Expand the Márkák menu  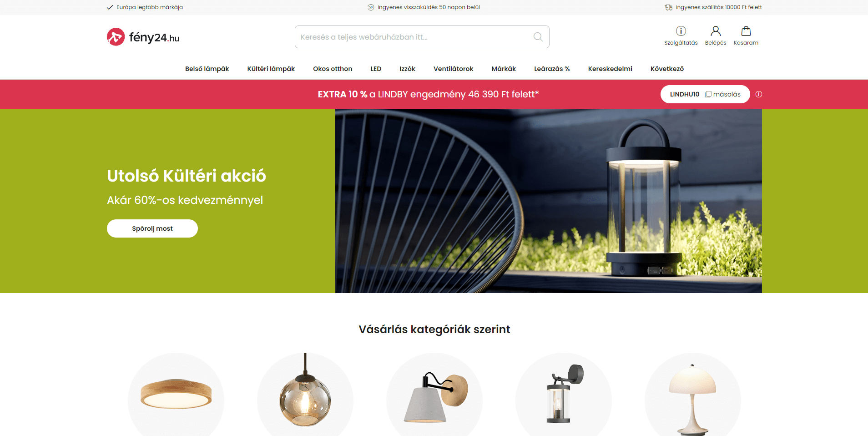[x=504, y=69]
